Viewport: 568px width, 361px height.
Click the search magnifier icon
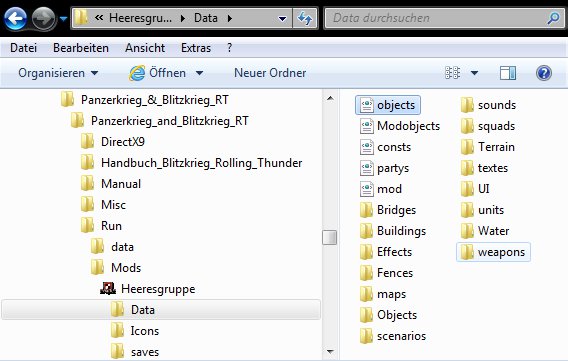point(553,18)
